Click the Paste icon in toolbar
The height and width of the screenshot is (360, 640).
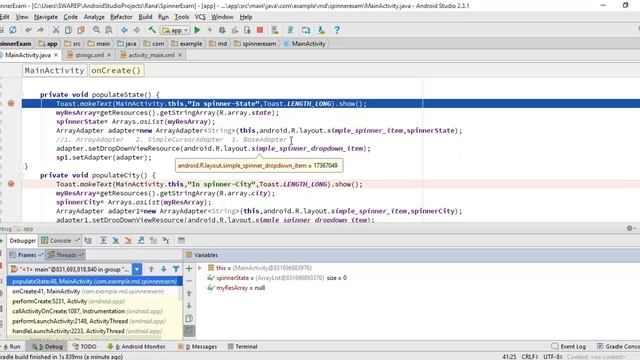[81, 30]
